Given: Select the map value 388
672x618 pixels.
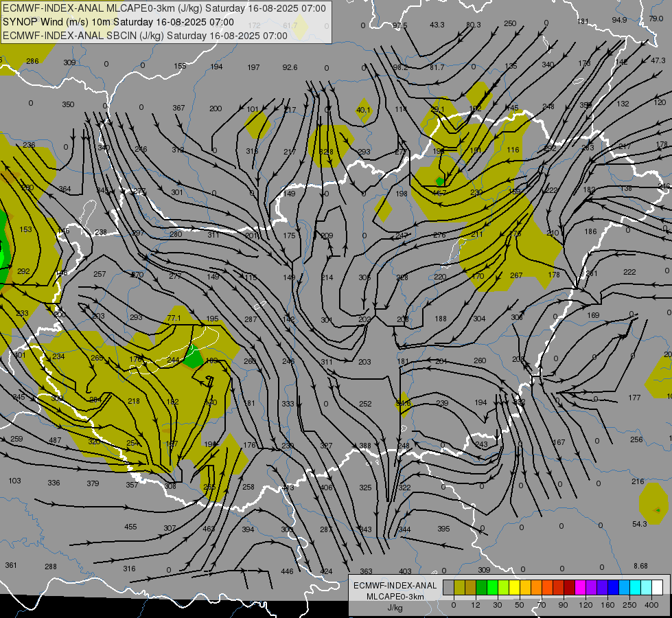Looking at the screenshot, I should 365,446.
